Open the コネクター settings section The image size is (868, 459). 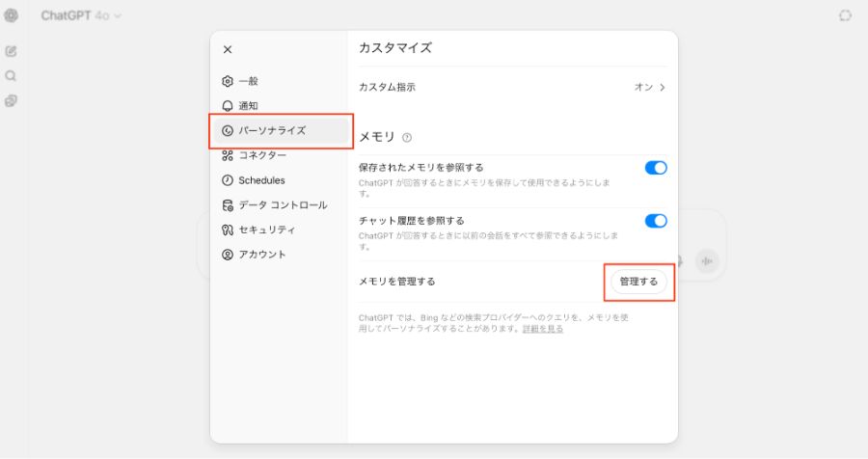[x=282, y=155]
